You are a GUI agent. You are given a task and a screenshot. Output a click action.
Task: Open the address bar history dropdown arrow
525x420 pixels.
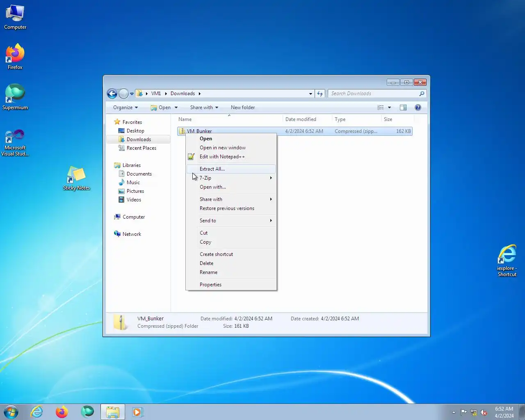pos(310,94)
